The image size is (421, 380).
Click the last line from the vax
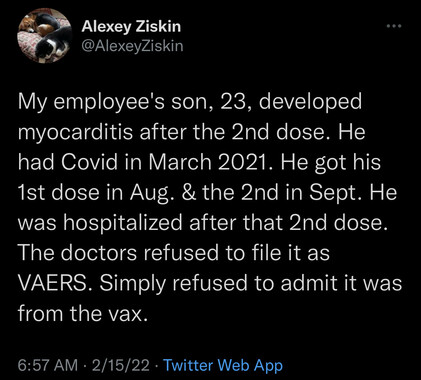(83, 313)
